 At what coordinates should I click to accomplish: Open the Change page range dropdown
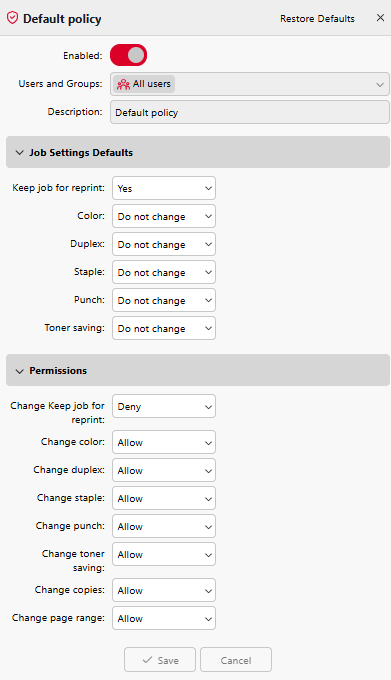coord(164,618)
